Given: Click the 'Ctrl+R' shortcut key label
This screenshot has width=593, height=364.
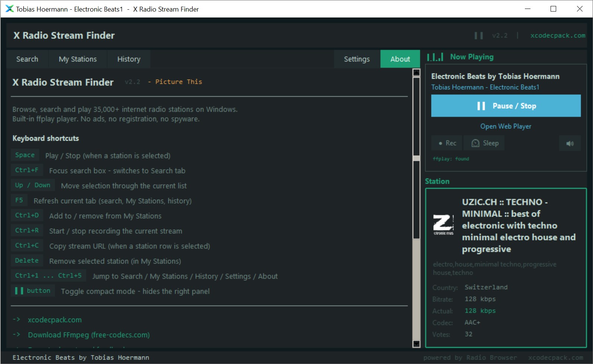Looking at the screenshot, I should (27, 230).
